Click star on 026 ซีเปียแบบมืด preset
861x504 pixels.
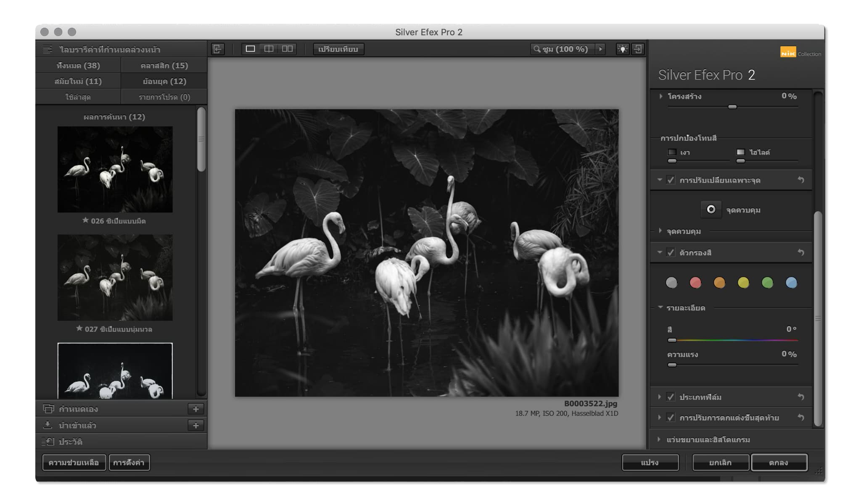click(x=85, y=220)
